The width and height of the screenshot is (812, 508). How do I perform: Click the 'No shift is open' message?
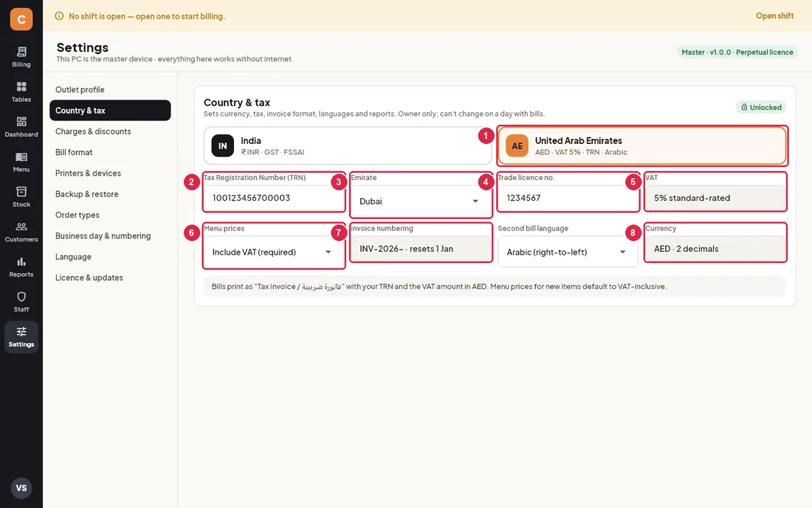pos(147,16)
